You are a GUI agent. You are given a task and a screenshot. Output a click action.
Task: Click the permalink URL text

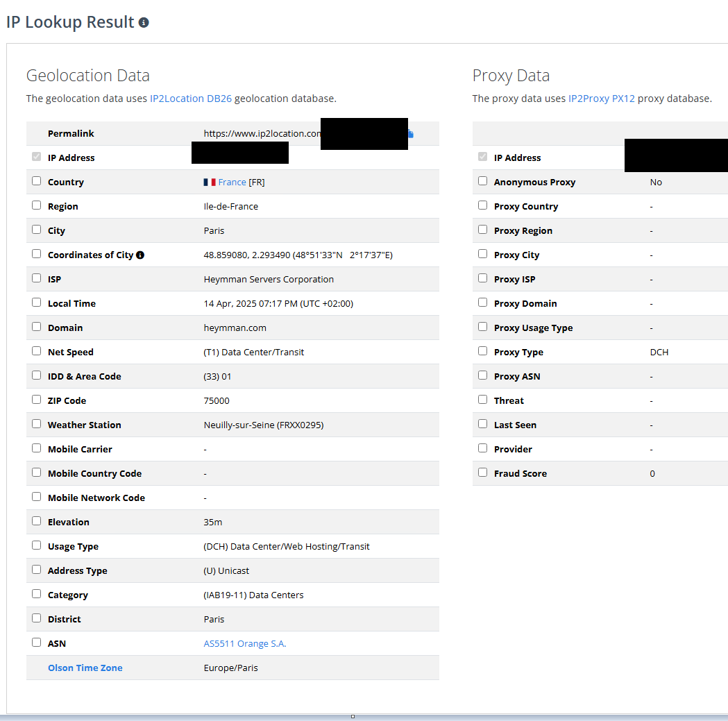(x=262, y=134)
